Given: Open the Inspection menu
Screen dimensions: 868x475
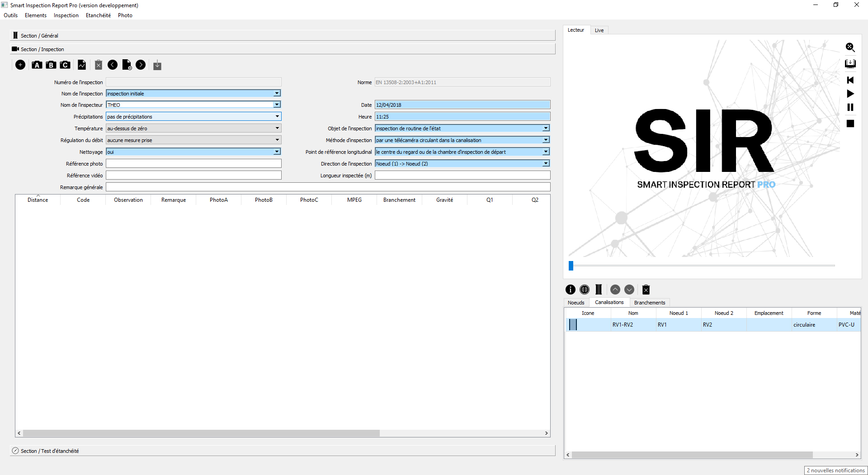Looking at the screenshot, I should pos(66,15).
